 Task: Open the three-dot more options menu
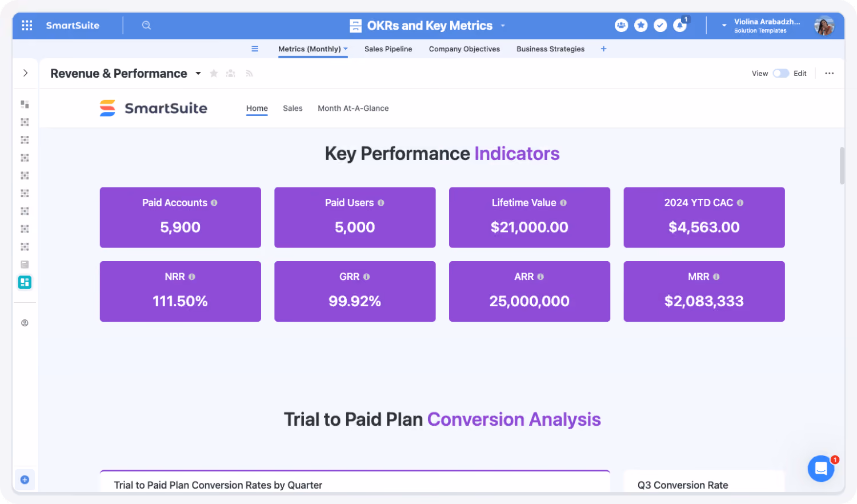(830, 73)
